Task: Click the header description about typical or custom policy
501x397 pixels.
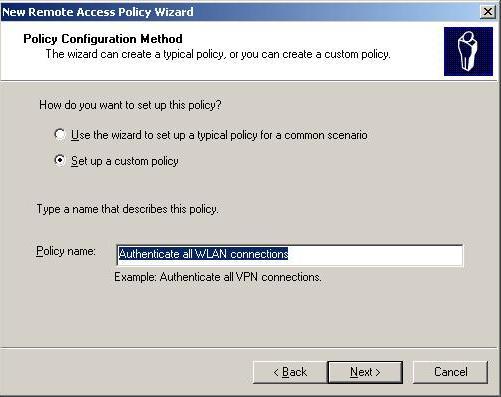Action: coord(218,54)
